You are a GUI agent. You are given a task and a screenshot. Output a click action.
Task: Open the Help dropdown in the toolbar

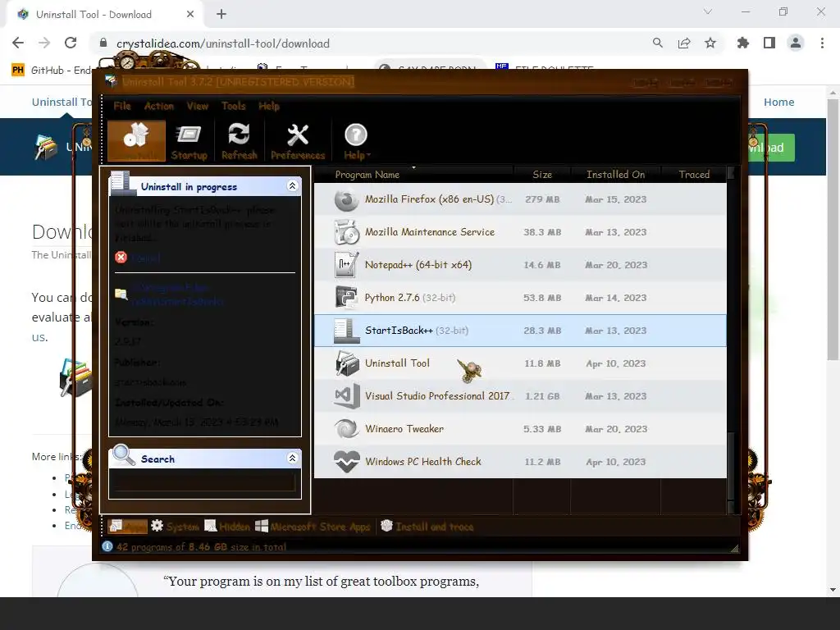click(356, 141)
